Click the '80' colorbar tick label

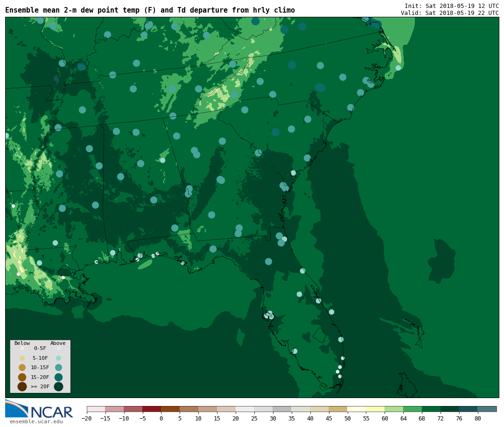coord(478,418)
